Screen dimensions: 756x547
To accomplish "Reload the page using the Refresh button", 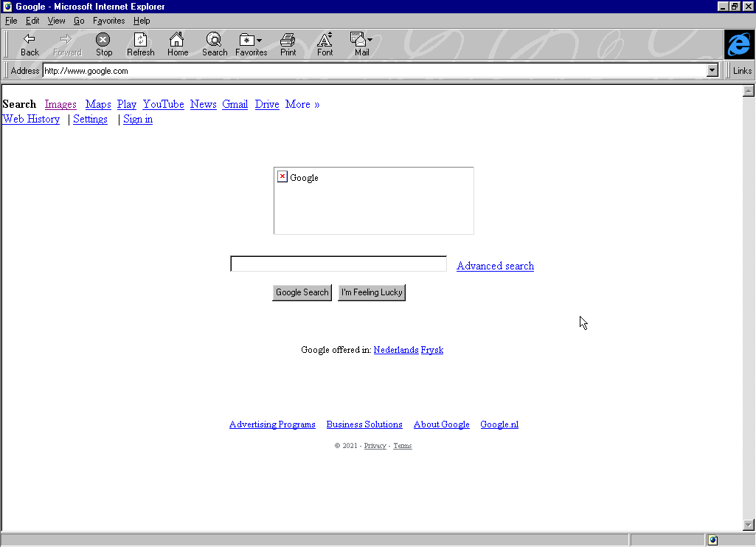I will [140, 44].
